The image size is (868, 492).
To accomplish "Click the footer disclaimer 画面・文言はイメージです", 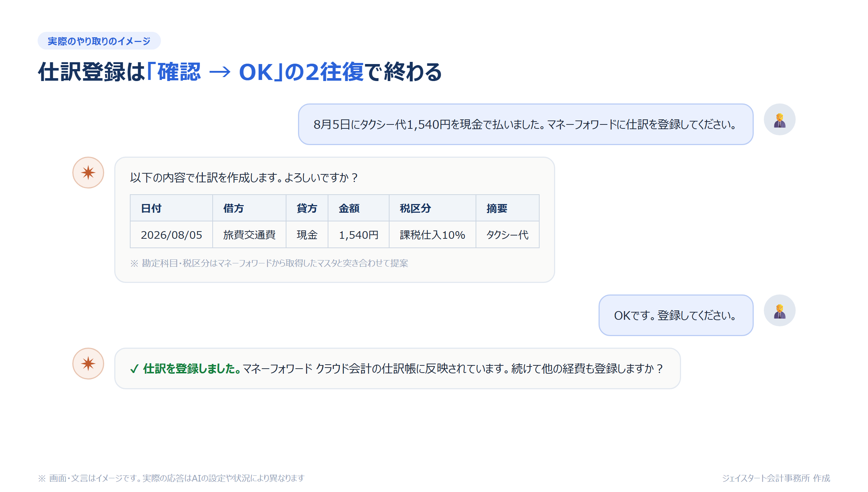I will pos(171,478).
